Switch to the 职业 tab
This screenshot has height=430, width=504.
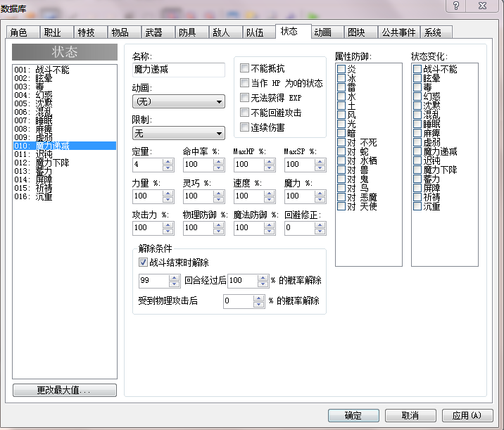pos(57,32)
